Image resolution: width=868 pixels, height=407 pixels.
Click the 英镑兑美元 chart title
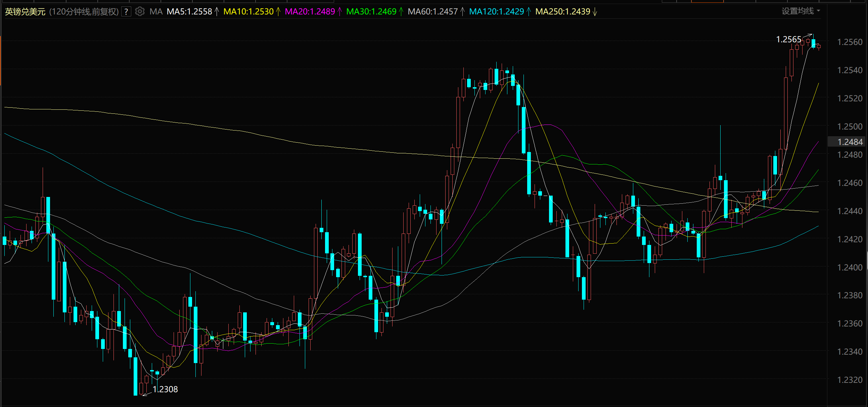pyautogui.click(x=25, y=12)
